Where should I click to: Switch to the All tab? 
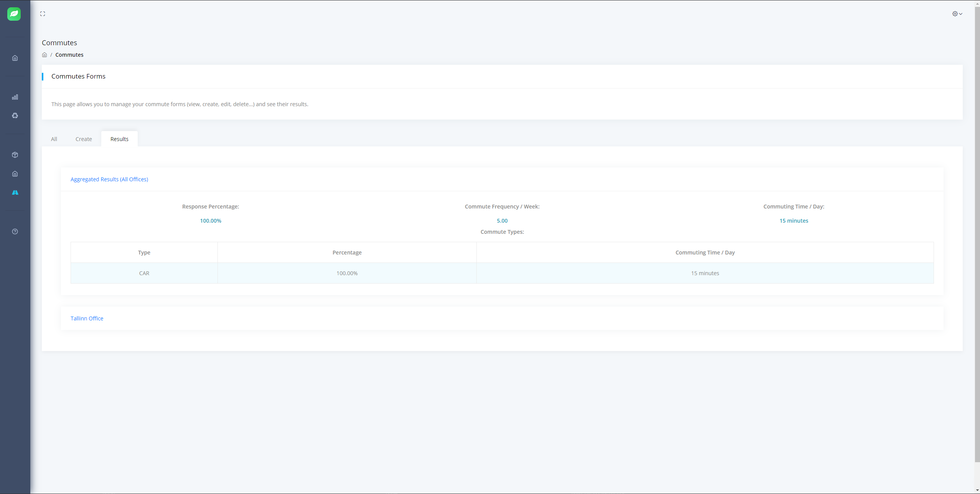tap(54, 139)
